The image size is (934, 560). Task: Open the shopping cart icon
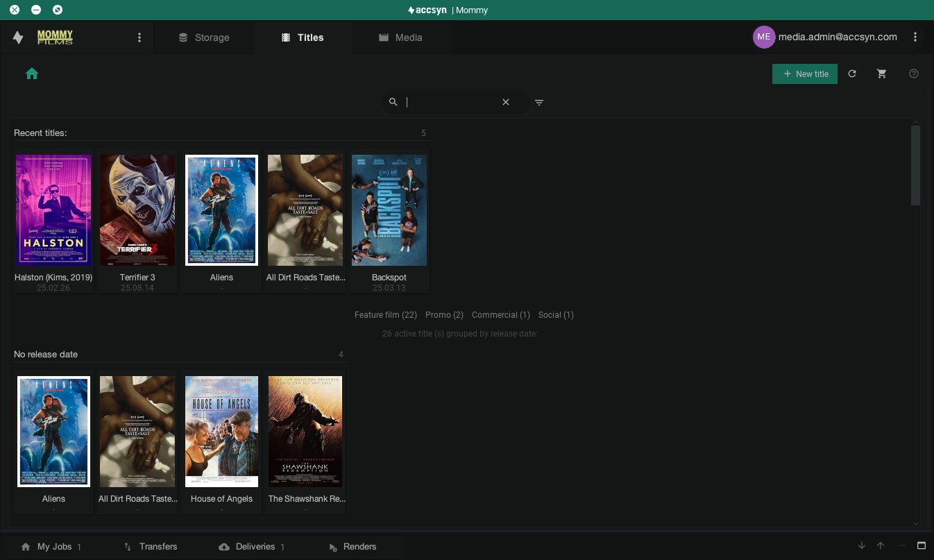882,74
